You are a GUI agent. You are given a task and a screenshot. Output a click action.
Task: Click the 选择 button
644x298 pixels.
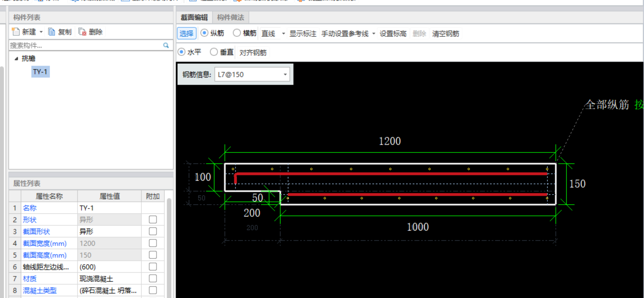[187, 34]
